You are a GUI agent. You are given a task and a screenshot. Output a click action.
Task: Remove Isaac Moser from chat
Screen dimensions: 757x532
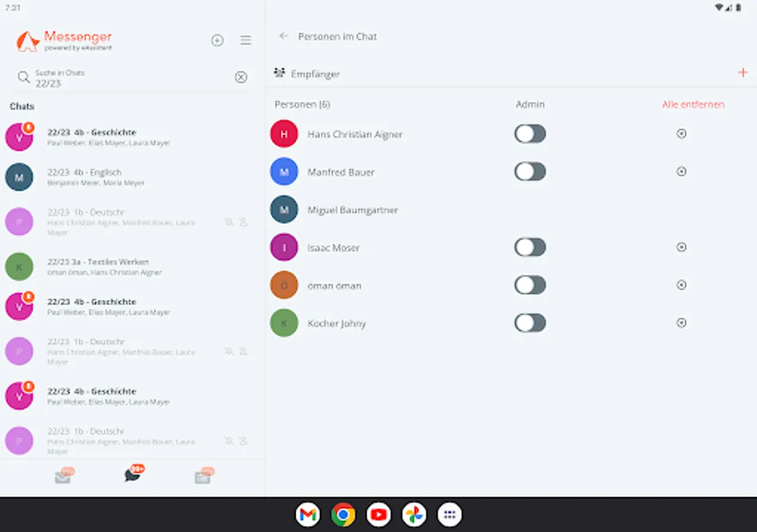click(x=681, y=247)
